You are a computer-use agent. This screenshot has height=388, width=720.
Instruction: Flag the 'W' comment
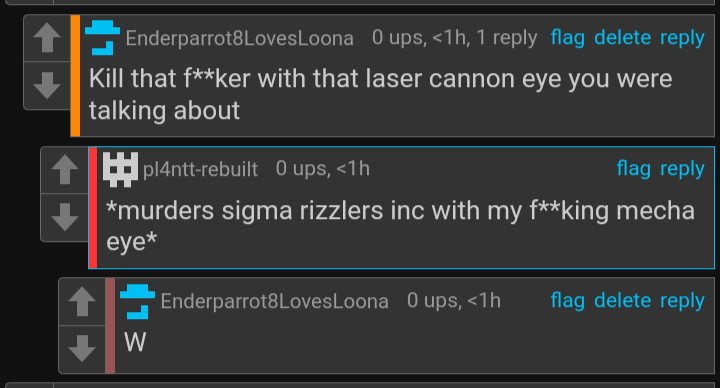tap(568, 301)
